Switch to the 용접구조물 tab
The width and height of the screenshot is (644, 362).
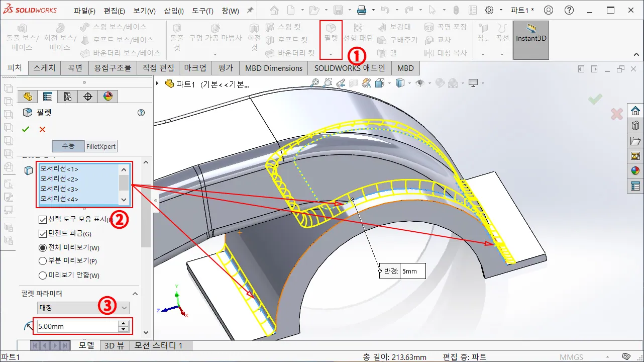coord(113,68)
